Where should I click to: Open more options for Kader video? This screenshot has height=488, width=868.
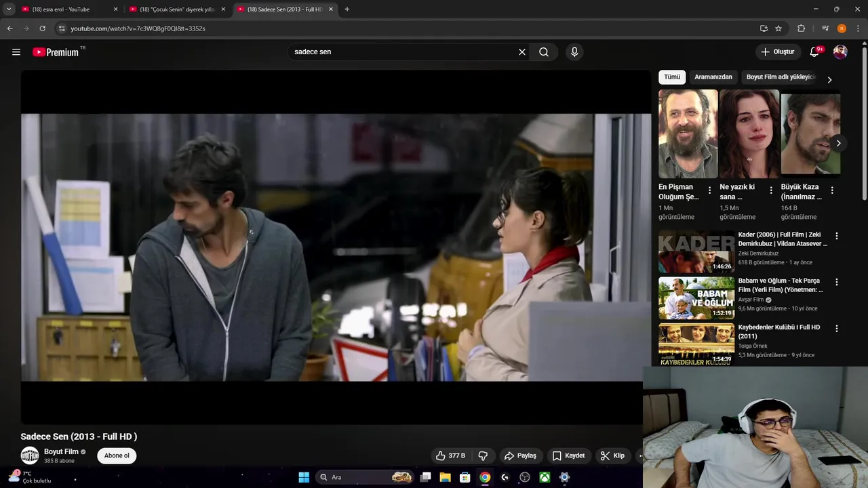(x=836, y=236)
